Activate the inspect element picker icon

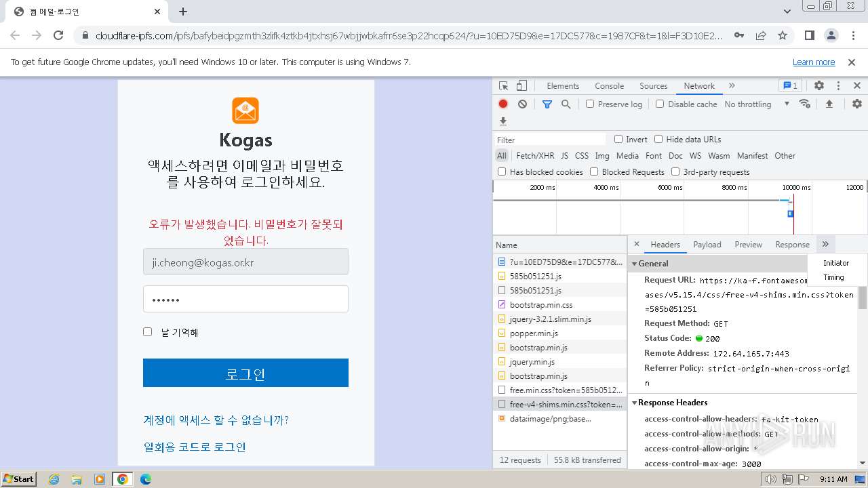click(x=503, y=86)
